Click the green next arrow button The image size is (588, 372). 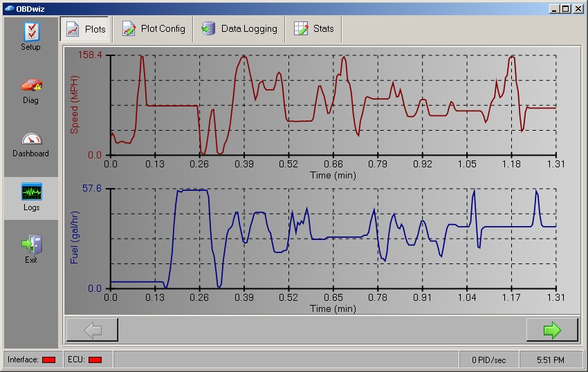(552, 330)
